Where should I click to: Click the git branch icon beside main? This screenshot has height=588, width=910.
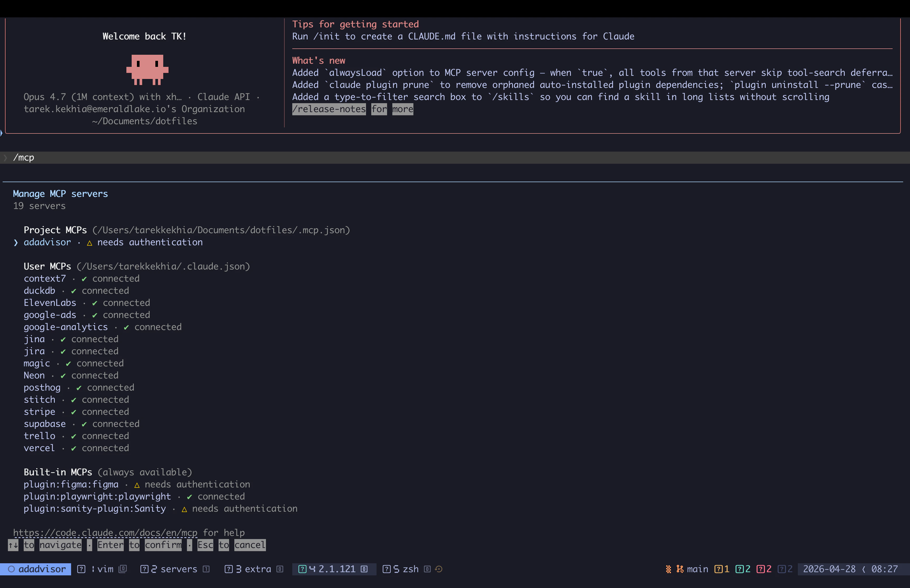click(680, 569)
